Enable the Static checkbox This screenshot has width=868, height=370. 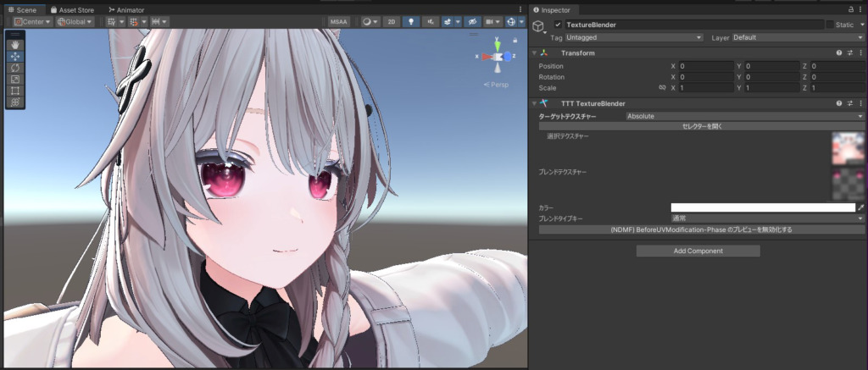(829, 25)
